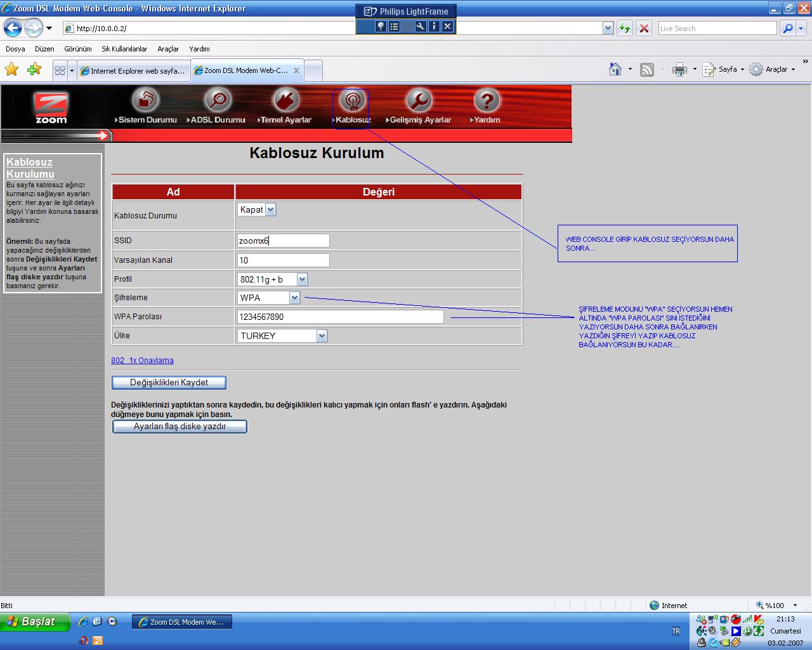The image size is (812, 650).
Task: Click Kablosuz Kurulumu sidebar heading link
Action: pyautogui.click(x=30, y=168)
